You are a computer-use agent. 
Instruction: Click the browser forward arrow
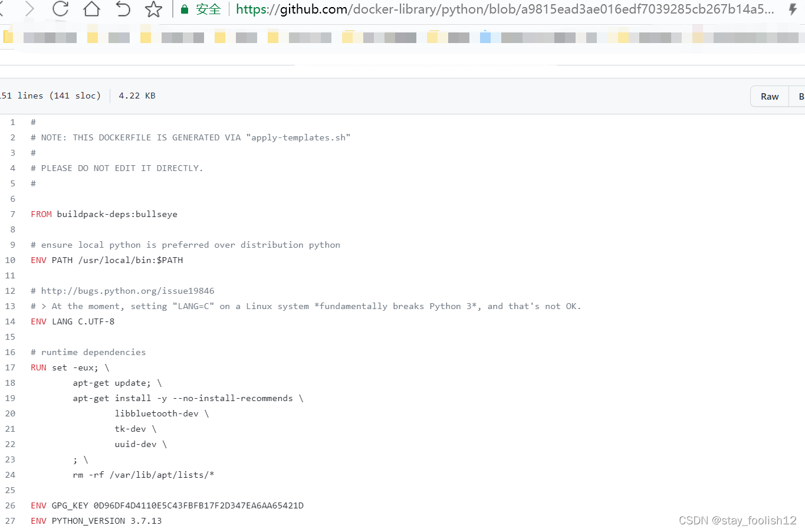29,9
